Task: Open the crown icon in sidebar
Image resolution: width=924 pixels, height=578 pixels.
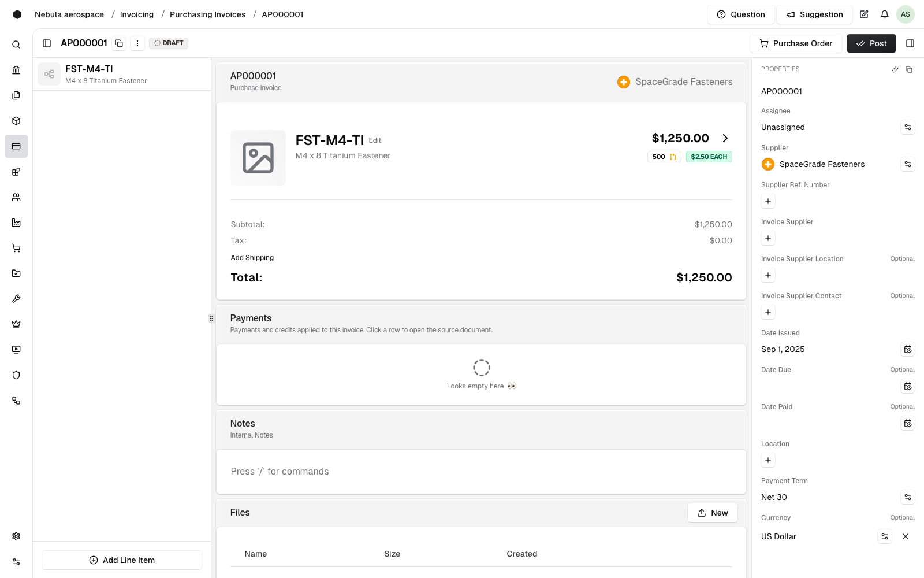Action: pyautogui.click(x=16, y=324)
